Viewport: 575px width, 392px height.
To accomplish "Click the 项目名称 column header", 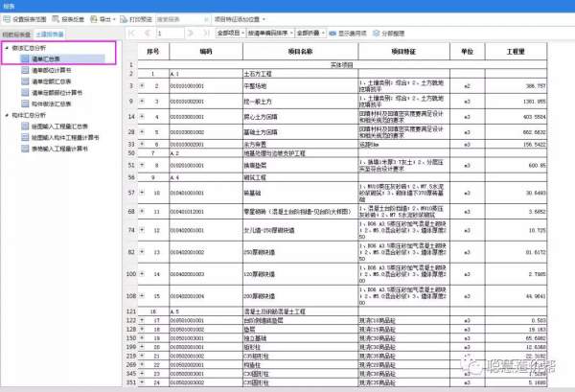I will pos(300,52).
